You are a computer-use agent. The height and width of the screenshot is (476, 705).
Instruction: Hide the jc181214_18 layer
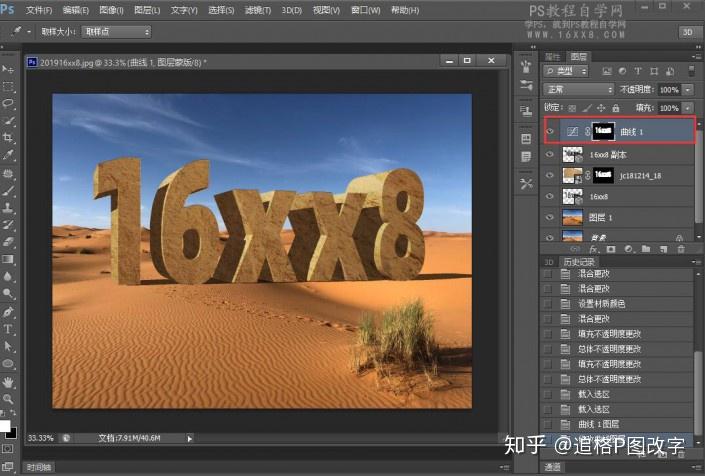tap(550, 175)
